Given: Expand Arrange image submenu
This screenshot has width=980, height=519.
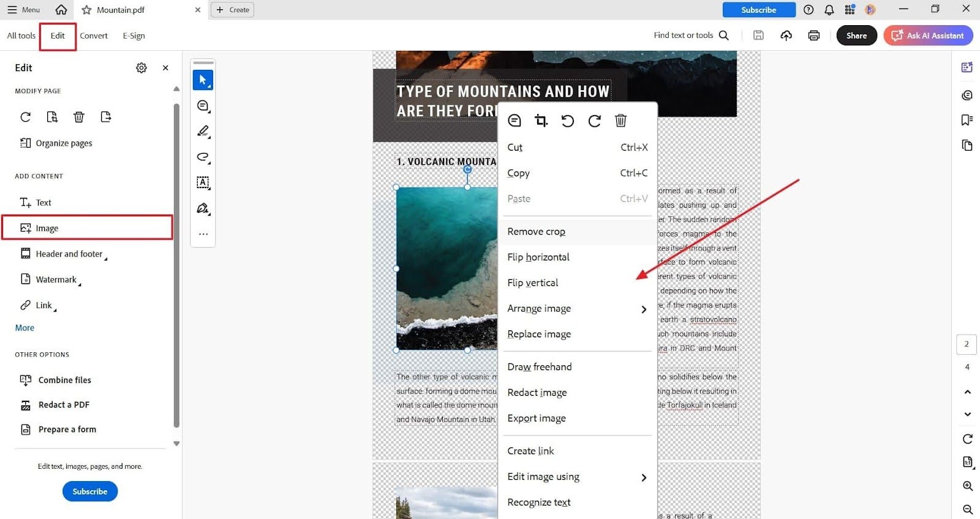Looking at the screenshot, I should tap(578, 309).
